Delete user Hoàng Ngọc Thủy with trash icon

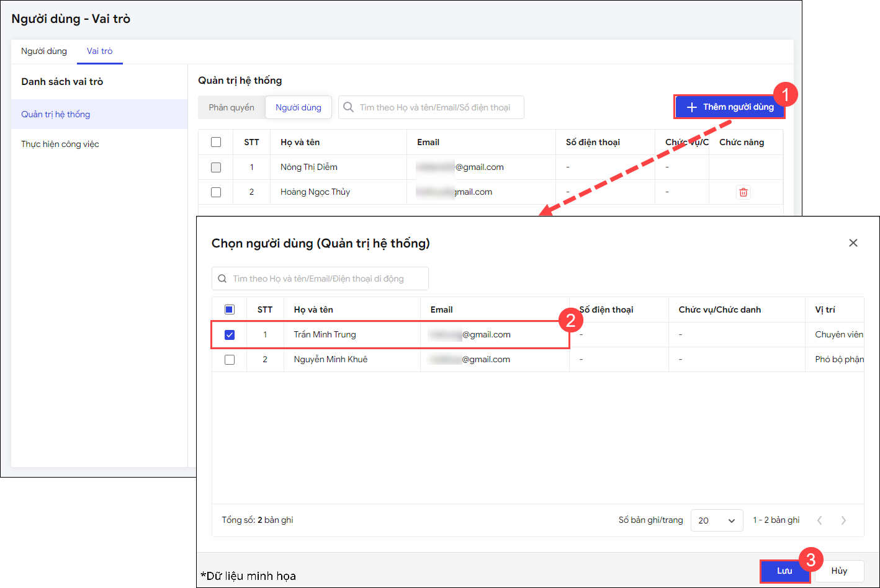743,192
